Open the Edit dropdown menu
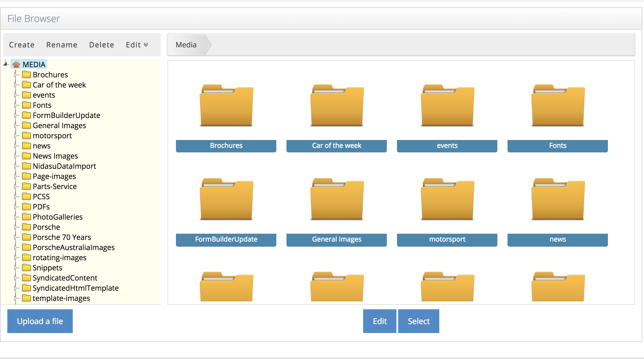The image size is (644, 359). pyautogui.click(x=137, y=45)
